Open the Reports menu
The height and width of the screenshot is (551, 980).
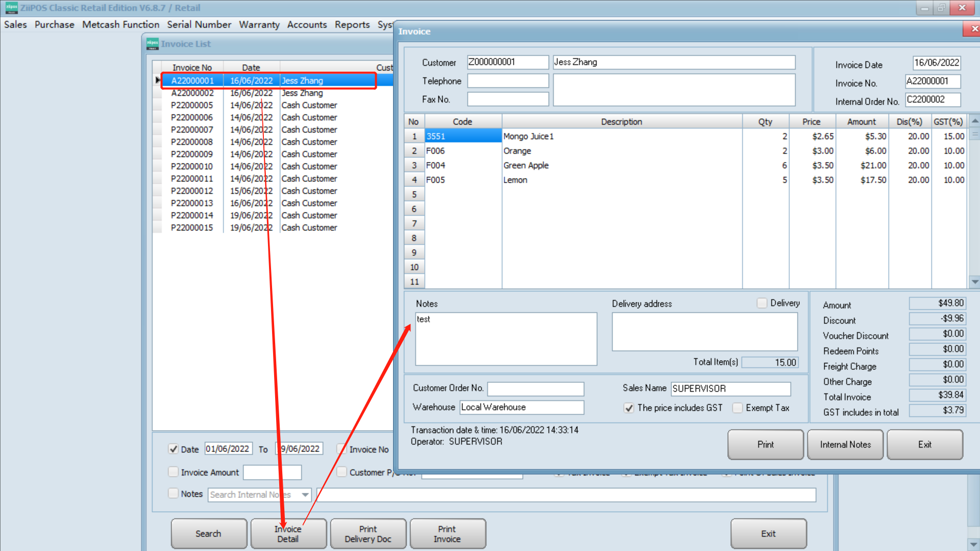coord(352,24)
